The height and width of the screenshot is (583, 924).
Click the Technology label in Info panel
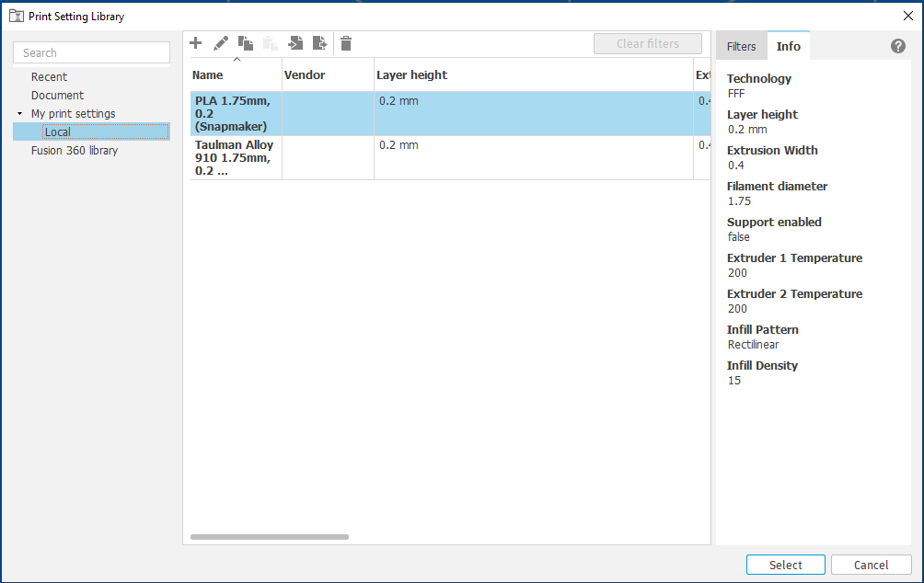pos(759,78)
